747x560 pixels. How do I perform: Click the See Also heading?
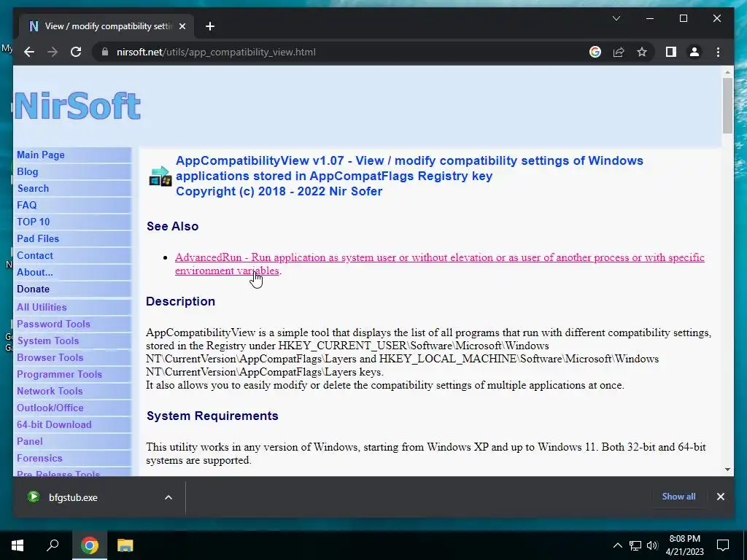[x=172, y=226]
